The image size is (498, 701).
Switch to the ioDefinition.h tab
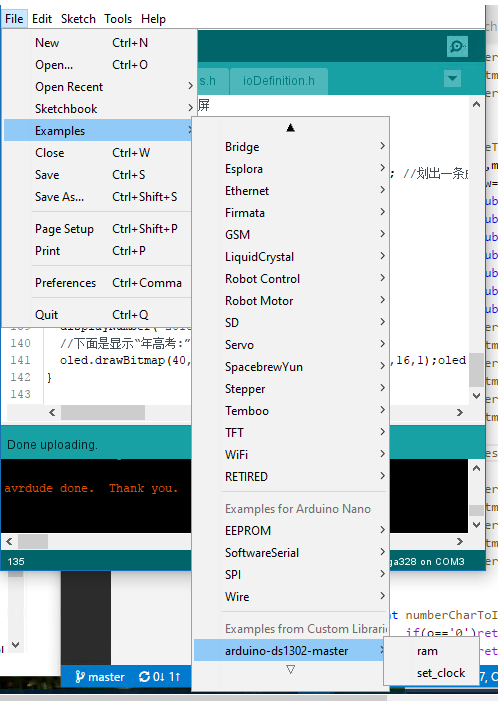[279, 81]
